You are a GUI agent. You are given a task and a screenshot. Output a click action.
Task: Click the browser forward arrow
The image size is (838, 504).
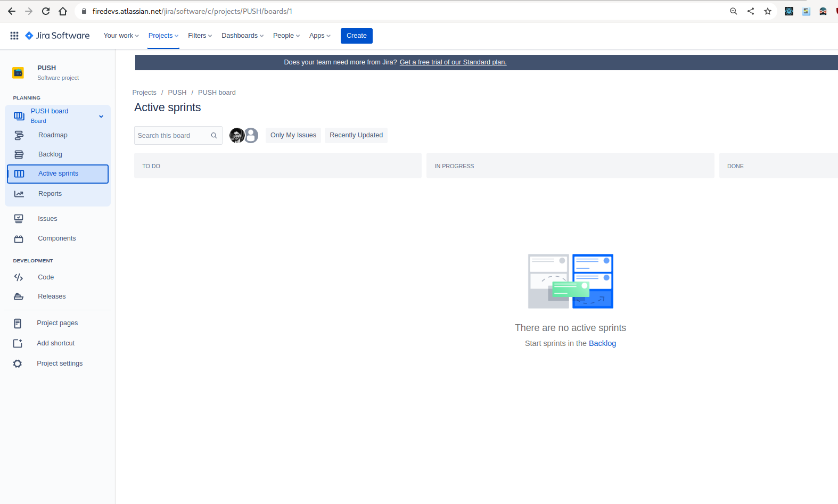[29, 11]
